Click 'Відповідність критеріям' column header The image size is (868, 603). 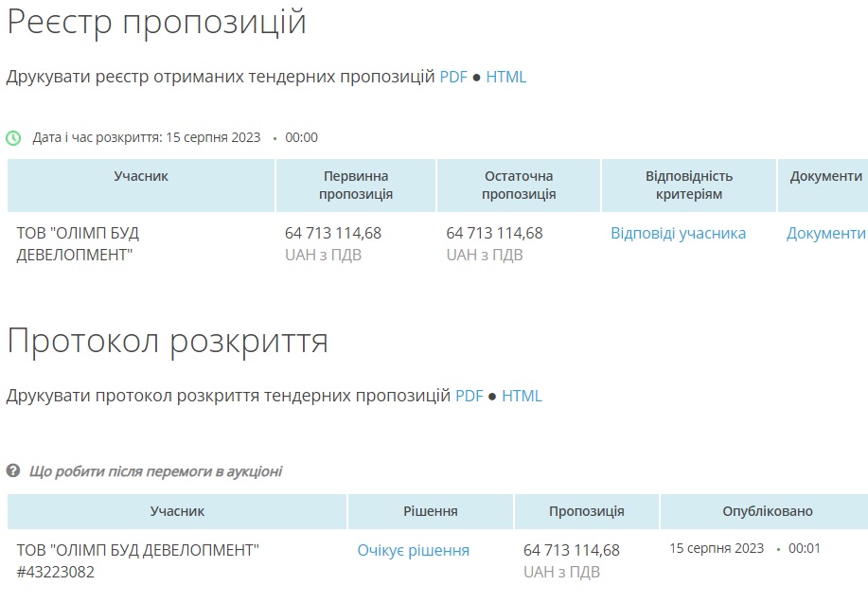(x=688, y=186)
